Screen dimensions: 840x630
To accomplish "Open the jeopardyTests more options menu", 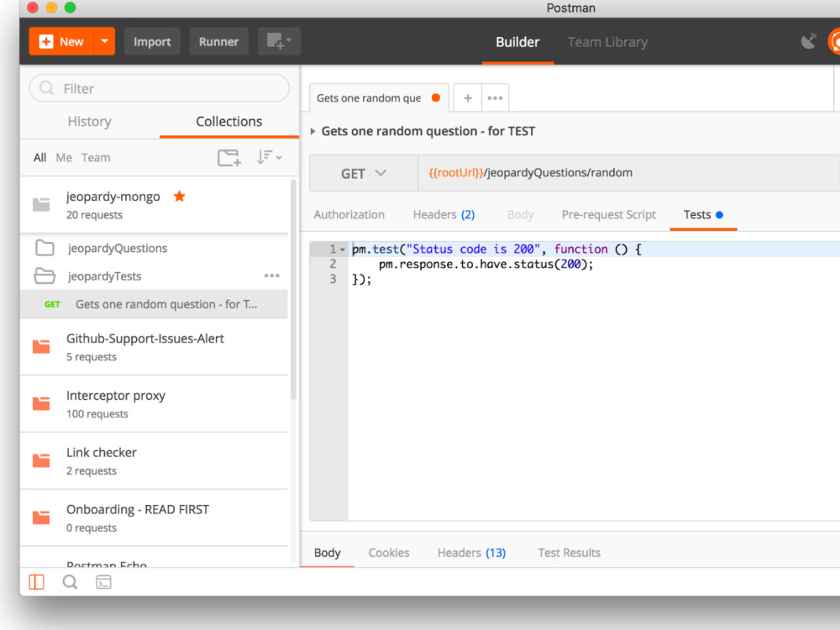I will pyautogui.click(x=271, y=276).
